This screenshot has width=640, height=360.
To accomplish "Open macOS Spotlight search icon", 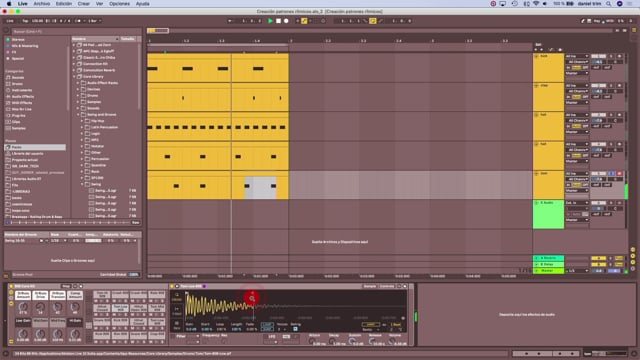I will pyautogui.click(x=609, y=4).
